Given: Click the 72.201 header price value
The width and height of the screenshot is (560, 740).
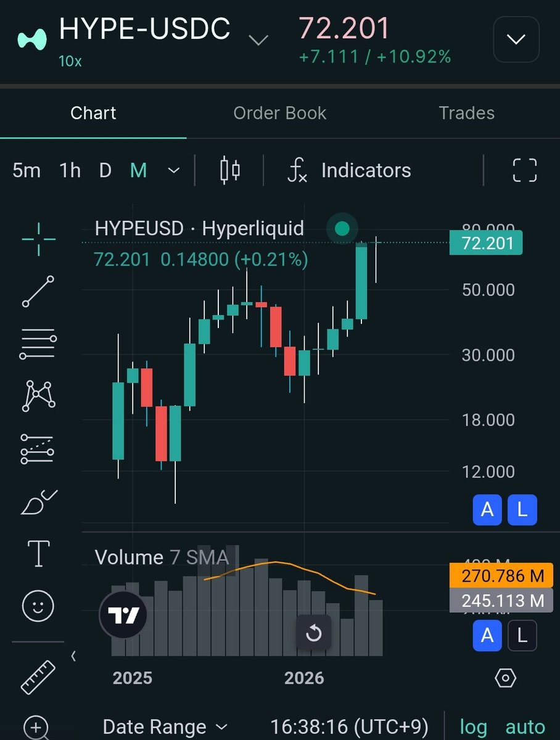Looking at the screenshot, I should (344, 28).
